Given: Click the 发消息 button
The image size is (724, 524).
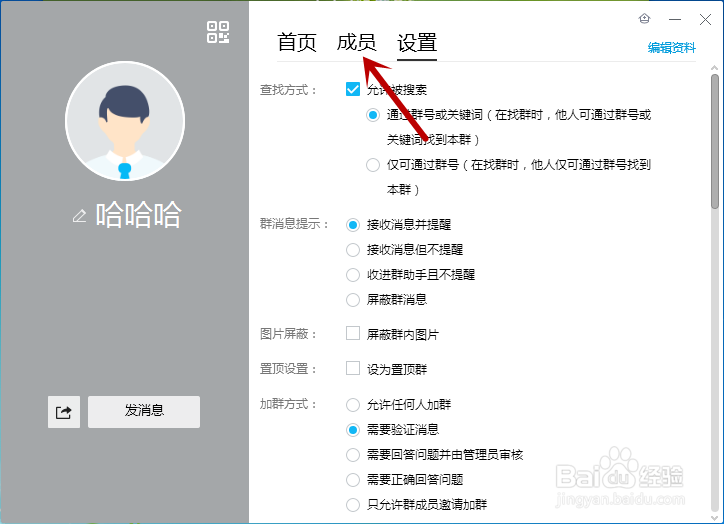Looking at the screenshot, I should pyautogui.click(x=144, y=412).
